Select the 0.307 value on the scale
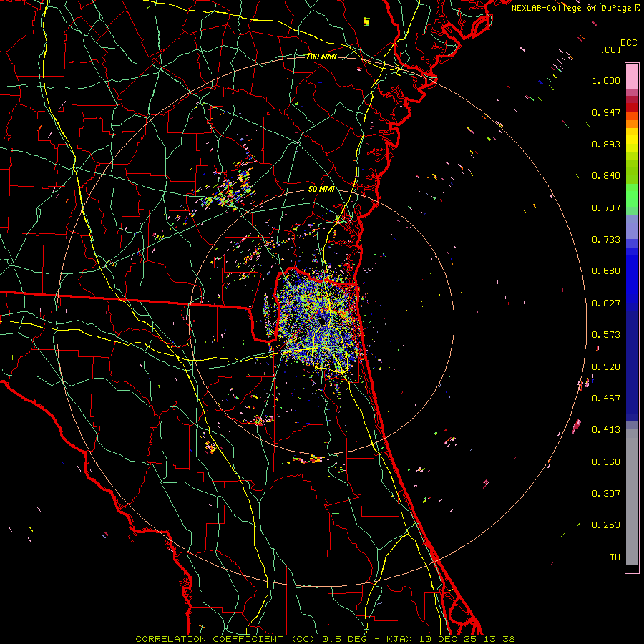The height and width of the screenshot is (644, 644). (x=606, y=494)
